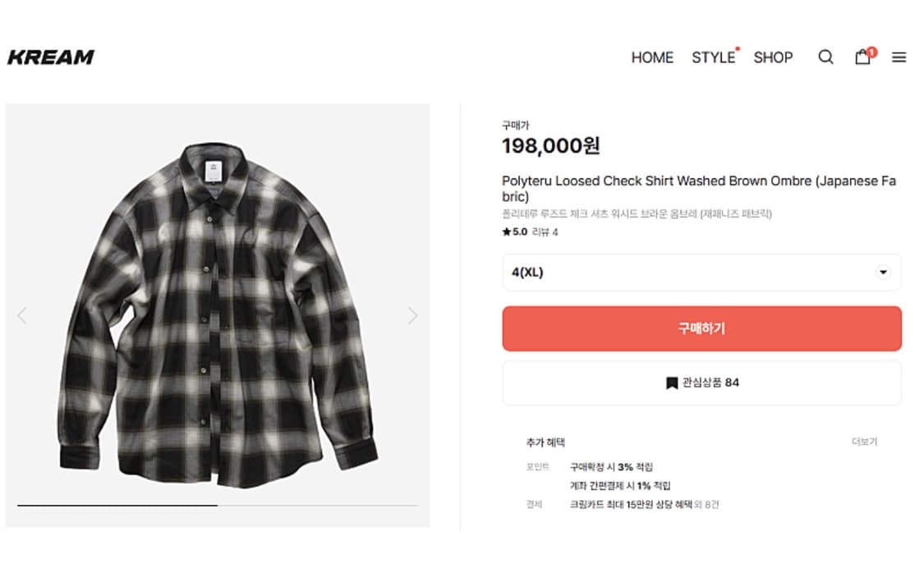Click the KREAM logo

coord(51,57)
